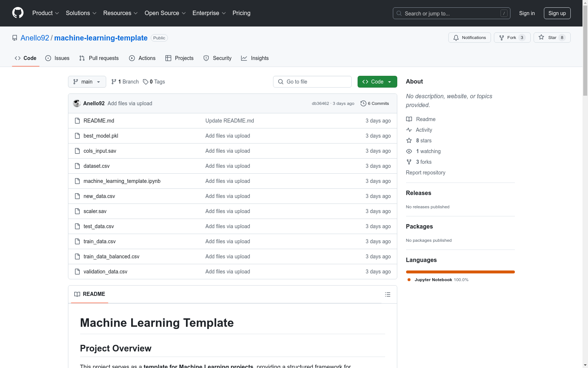Image resolution: width=588 pixels, height=368 pixels.
Task: Click the file icon beside train_data.csv
Action: coord(77,241)
